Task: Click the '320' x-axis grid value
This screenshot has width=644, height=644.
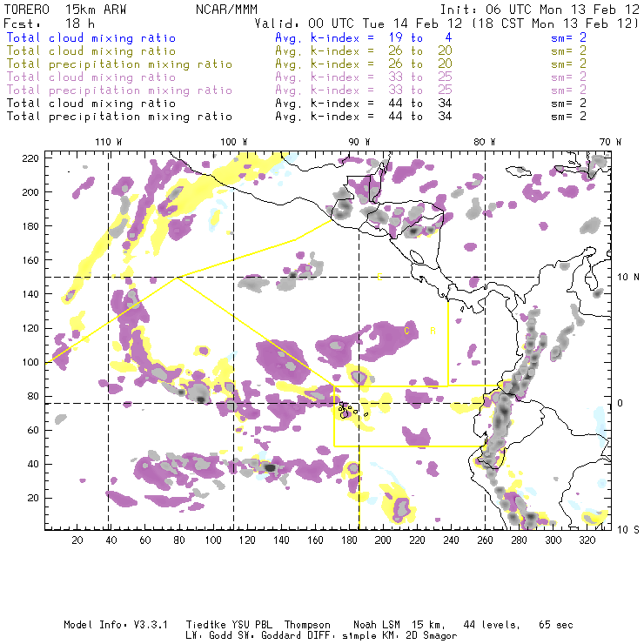Action: [587, 540]
